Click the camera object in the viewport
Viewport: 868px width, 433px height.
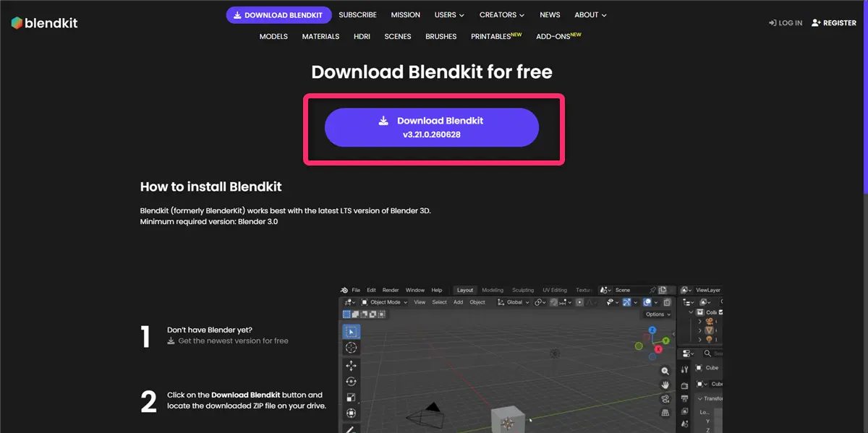pos(427,416)
